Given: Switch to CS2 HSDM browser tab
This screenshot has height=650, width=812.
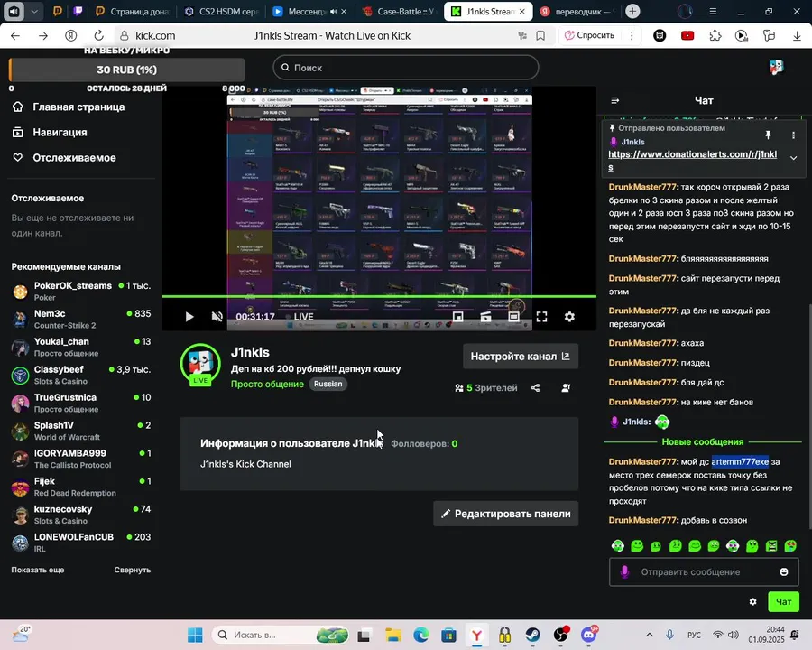Looking at the screenshot, I should click(x=222, y=12).
